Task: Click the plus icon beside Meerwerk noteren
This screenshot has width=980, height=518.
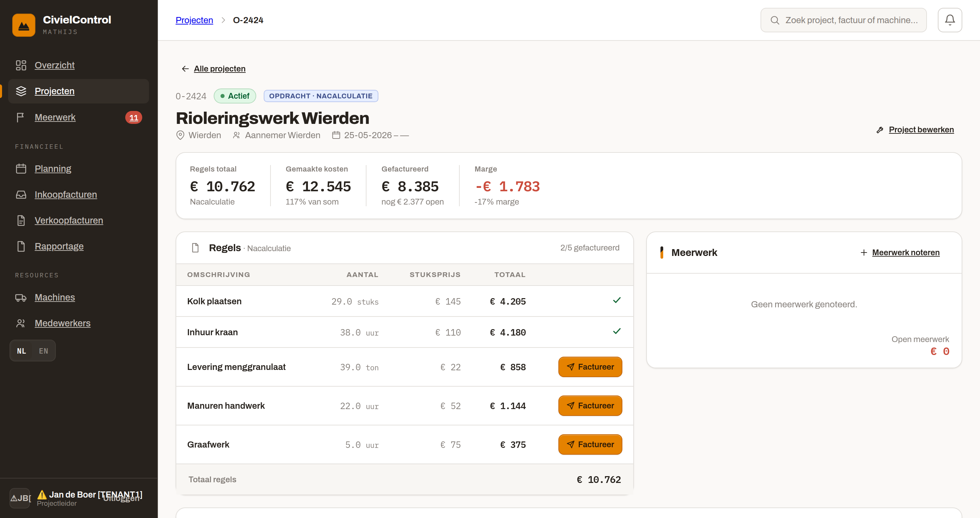Action: click(864, 253)
